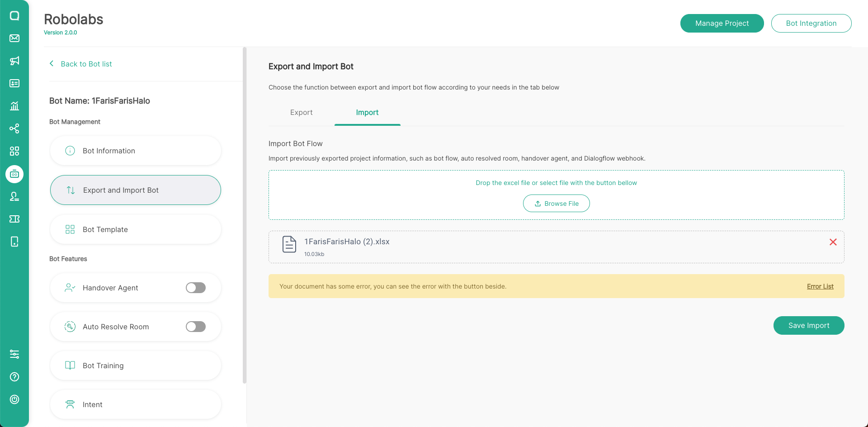
Task: Open the Error List link
Action: point(820,286)
